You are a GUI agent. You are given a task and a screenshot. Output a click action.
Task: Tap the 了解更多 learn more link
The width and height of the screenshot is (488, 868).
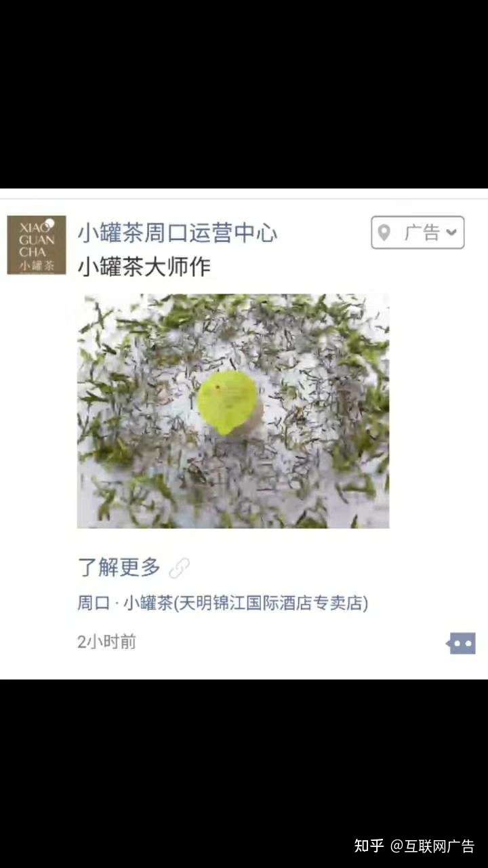119,567
